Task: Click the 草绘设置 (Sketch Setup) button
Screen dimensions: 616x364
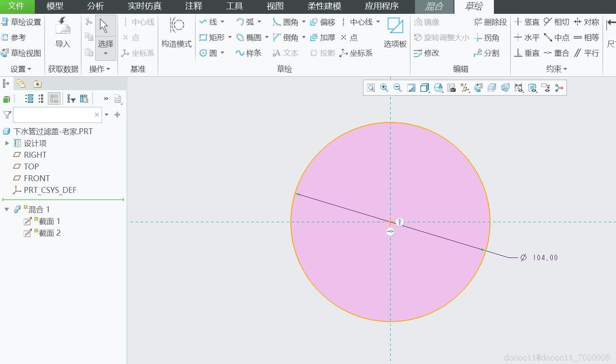Action: point(21,22)
